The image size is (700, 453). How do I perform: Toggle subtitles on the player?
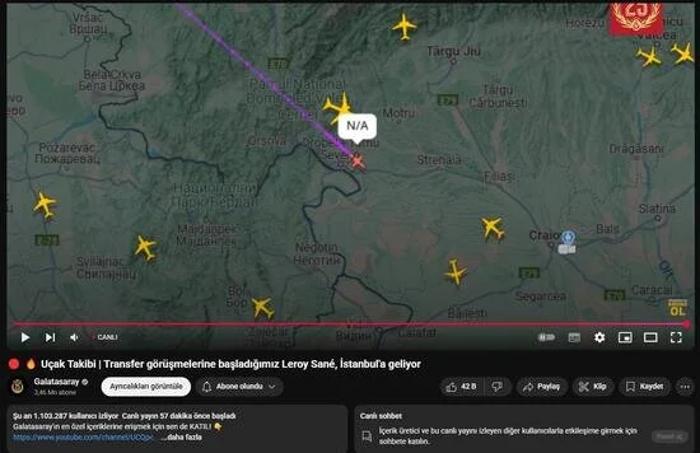pos(574,337)
